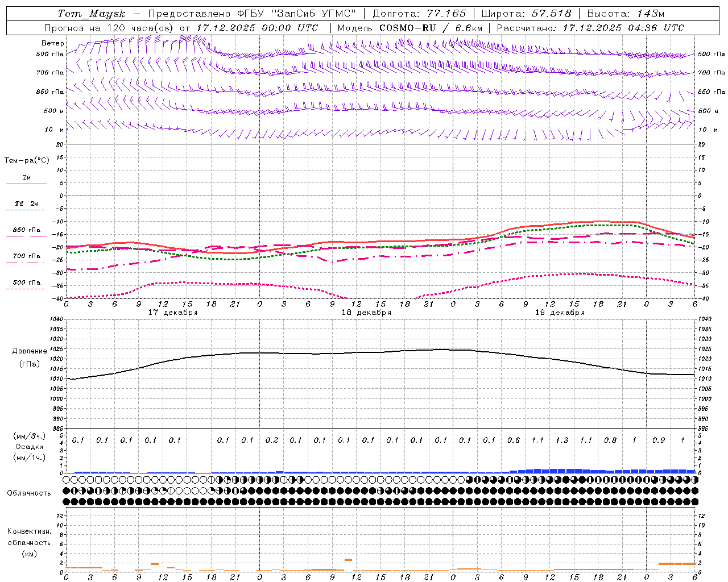Click the 18 декабря date label

pos(366,313)
